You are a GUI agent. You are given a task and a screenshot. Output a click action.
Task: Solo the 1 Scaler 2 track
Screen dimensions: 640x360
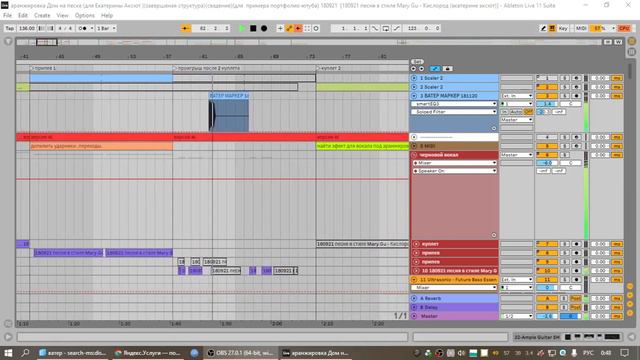564,78
